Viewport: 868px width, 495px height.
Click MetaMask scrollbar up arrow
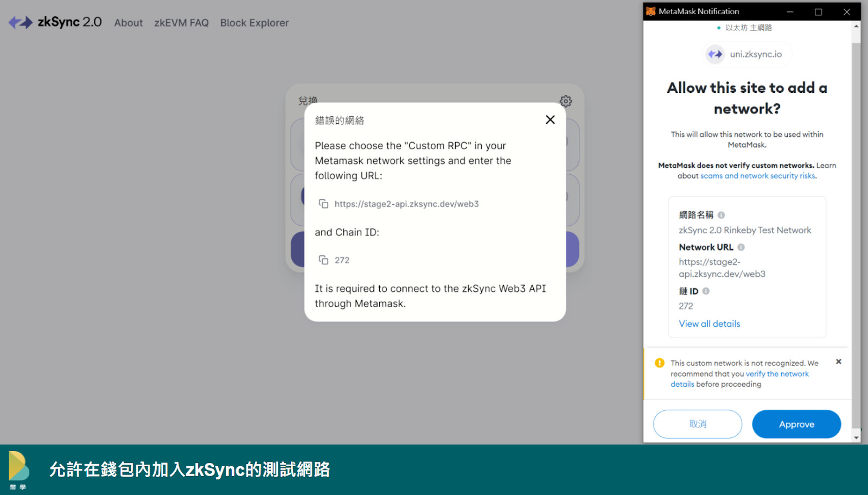[856, 26]
